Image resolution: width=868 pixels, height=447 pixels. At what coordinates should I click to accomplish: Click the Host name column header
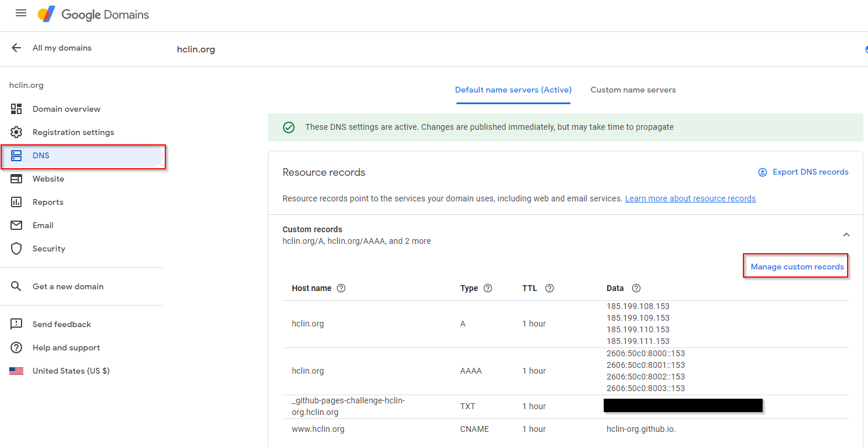[311, 288]
